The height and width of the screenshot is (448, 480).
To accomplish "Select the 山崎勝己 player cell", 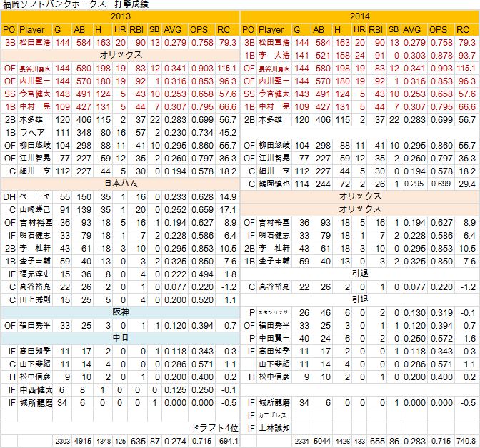I will click(x=35, y=210).
